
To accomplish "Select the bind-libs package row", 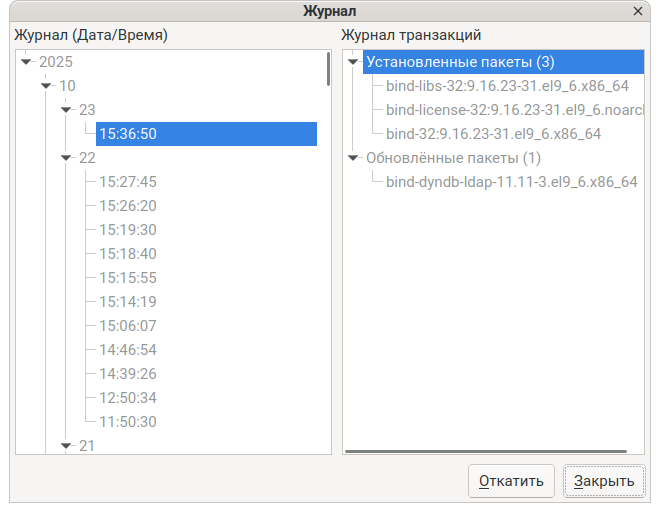I will click(x=507, y=86).
